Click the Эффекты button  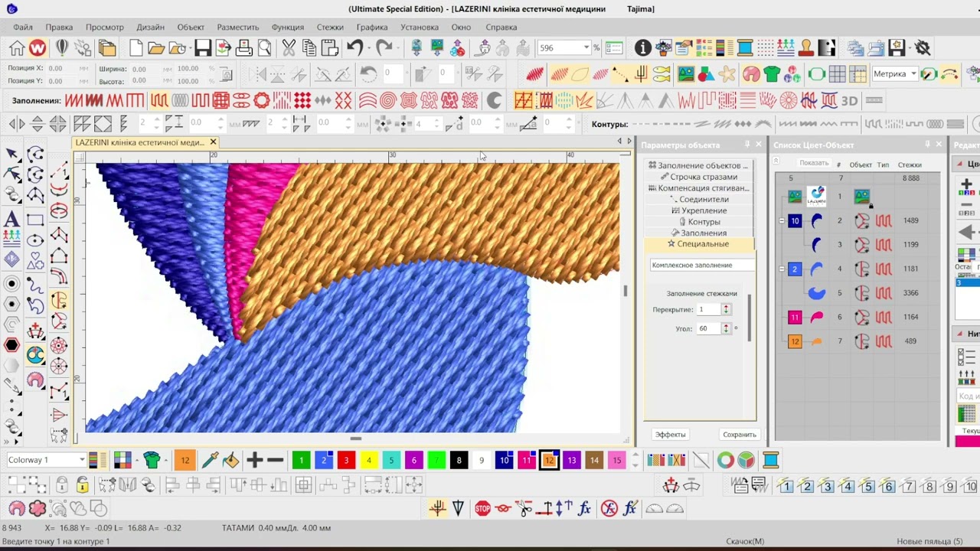pos(670,435)
